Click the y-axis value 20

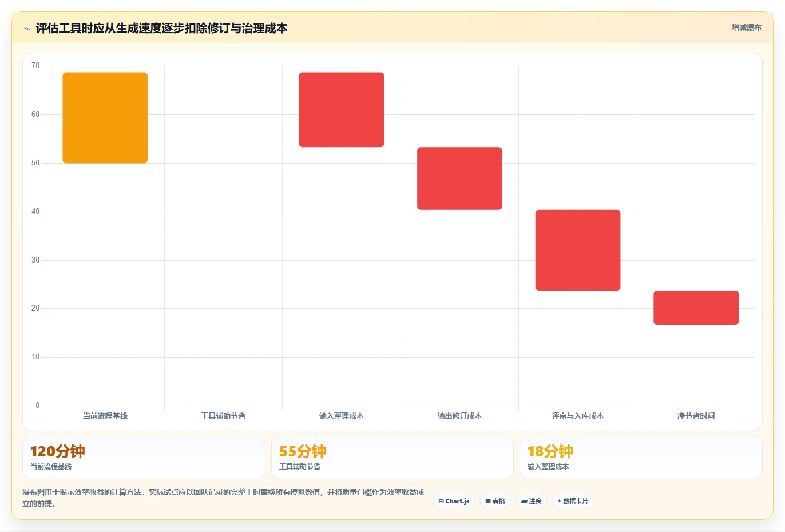[35, 308]
